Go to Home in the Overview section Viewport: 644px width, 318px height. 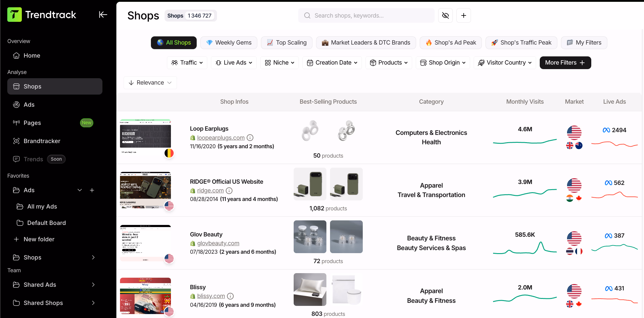[x=32, y=55]
